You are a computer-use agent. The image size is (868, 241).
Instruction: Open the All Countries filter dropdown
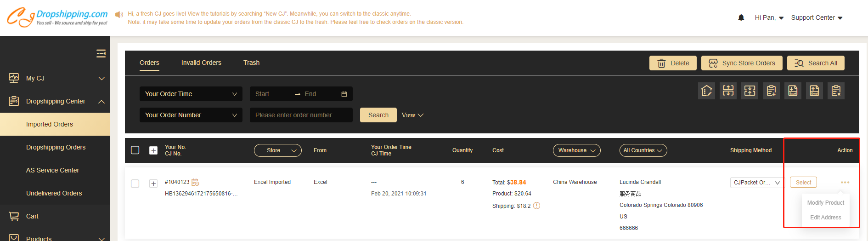pos(643,150)
